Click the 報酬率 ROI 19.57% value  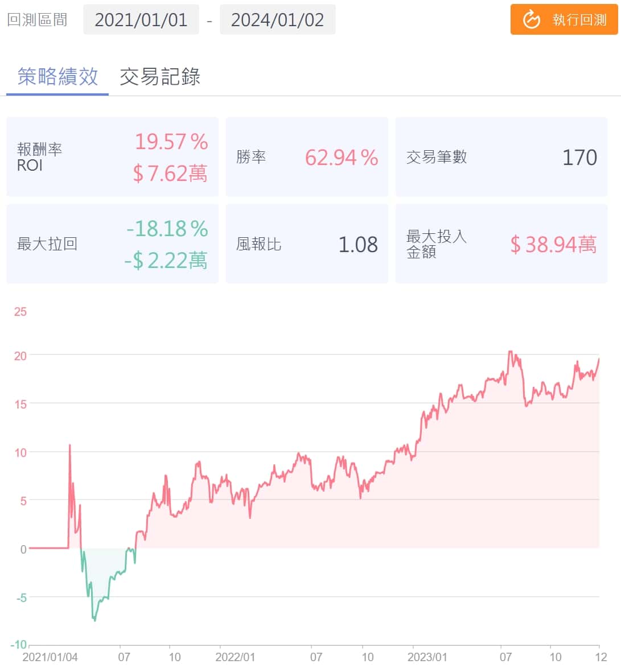point(171,142)
